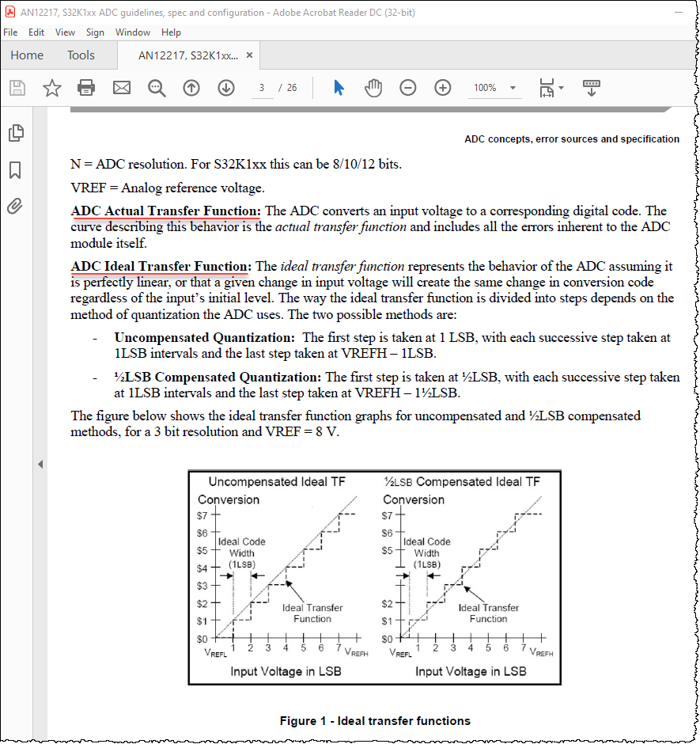Viewport: 700px width, 744px height.
Task: Zoom in with the plus button
Action: pos(442,88)
